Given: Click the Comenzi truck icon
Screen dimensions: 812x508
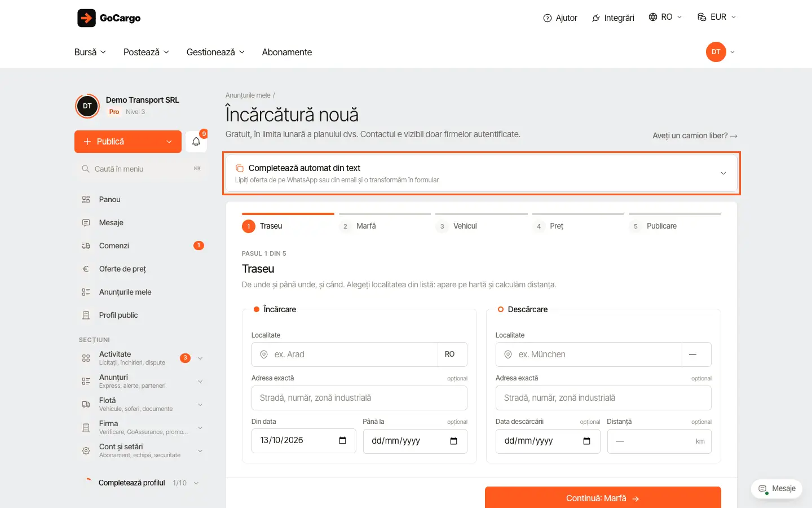Looking at the screenshot, I should click(86, 246).
